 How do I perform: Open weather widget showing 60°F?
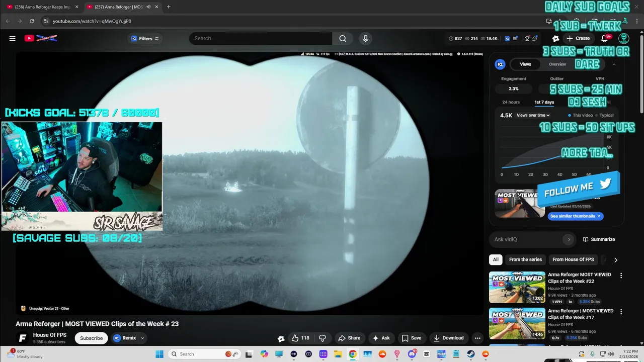tap(25, 354)
